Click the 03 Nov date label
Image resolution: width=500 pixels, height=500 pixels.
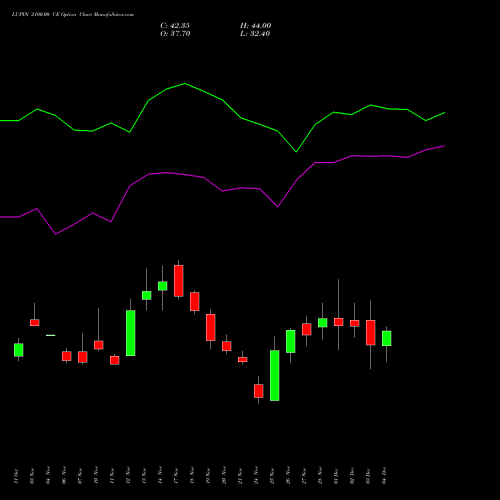coord(32,476)
